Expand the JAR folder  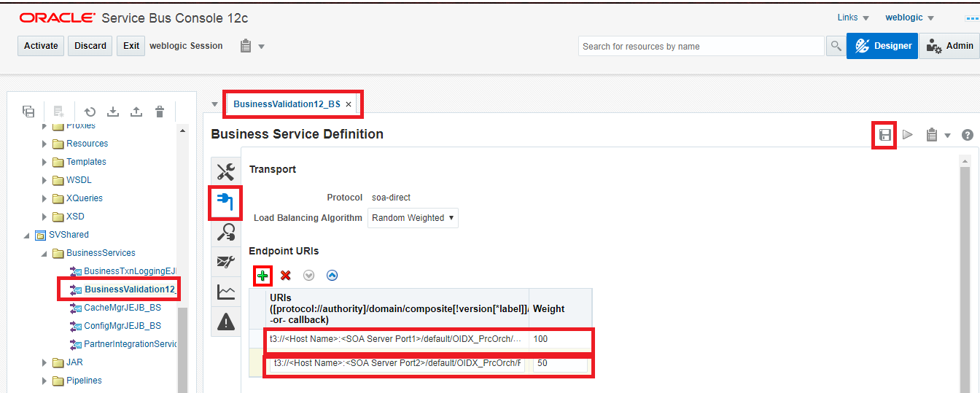point(44,362)
